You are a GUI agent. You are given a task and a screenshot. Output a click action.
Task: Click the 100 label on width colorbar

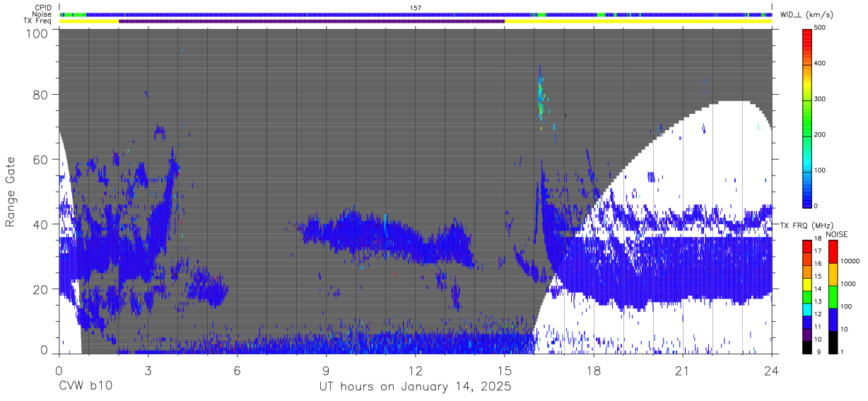tap(821, 170)
